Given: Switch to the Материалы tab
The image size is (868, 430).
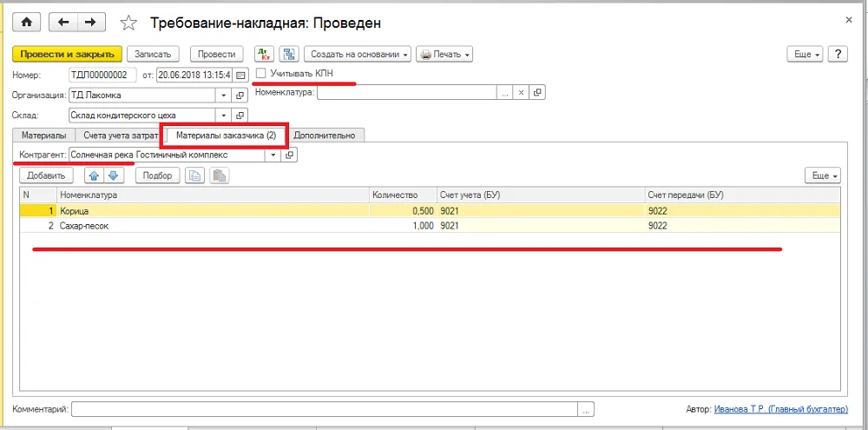Looking at the screenshot, I should (x=43, y=136).
